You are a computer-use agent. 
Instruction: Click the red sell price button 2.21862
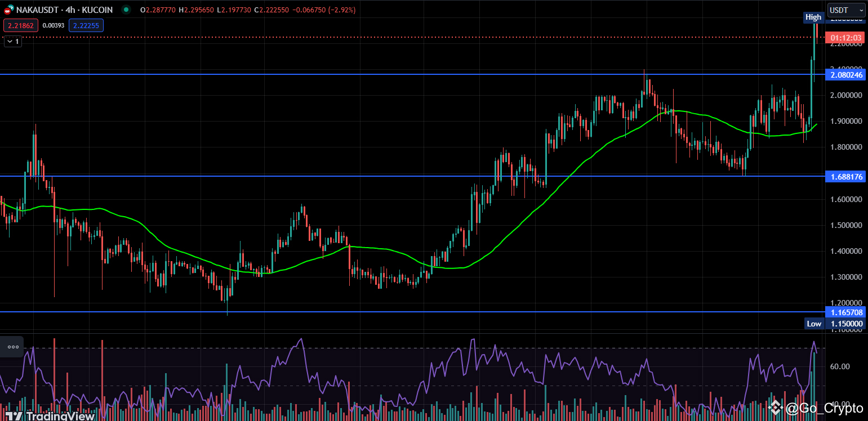21,25
